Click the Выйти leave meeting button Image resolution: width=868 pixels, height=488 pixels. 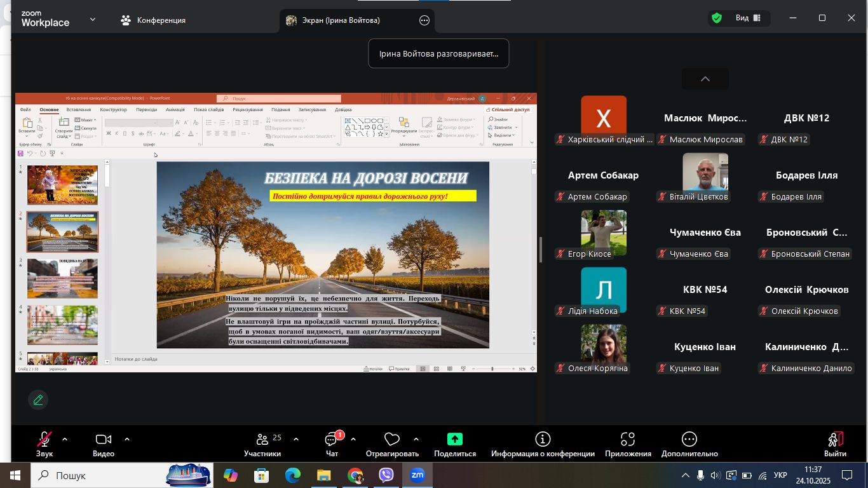(835, 444)
